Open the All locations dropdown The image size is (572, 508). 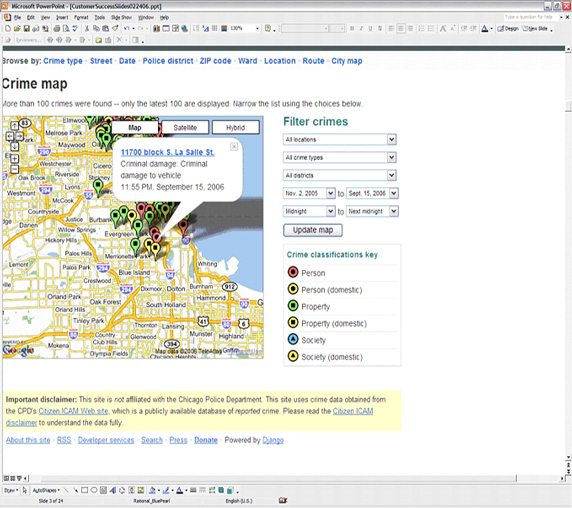340,139
